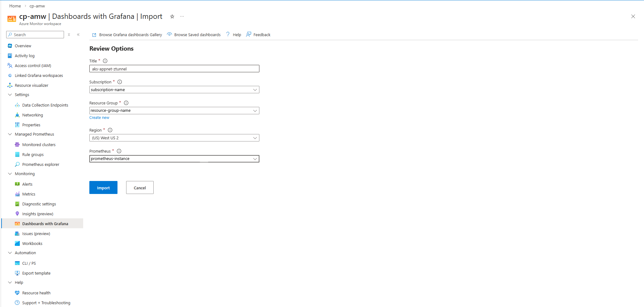Open the Region dropdown showing West US 2

174,138
